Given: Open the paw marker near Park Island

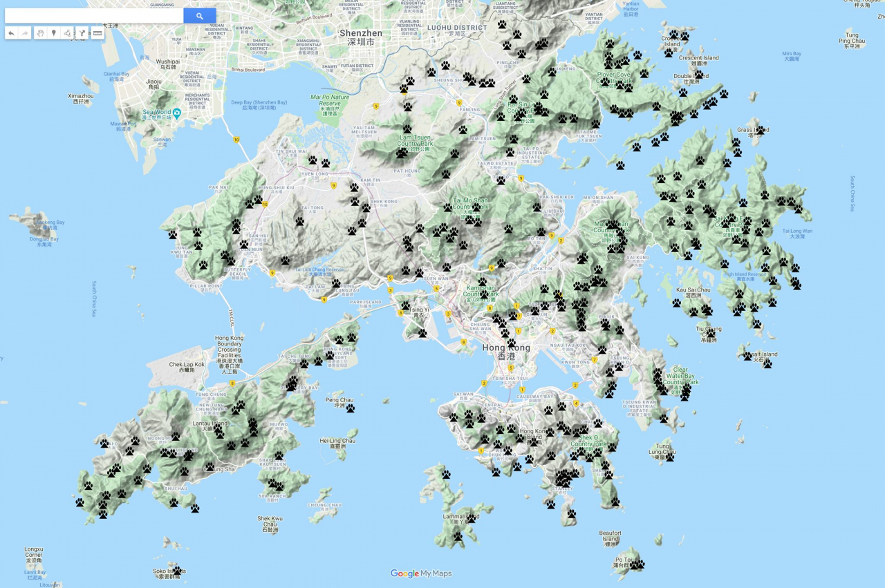Looking at the screenshot, I should [336, 283].
